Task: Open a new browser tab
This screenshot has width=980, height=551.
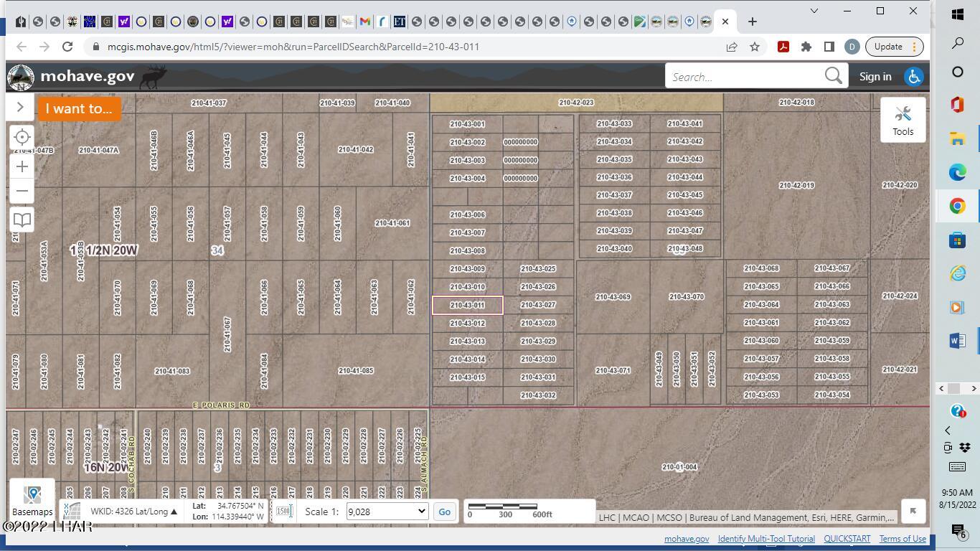Action: [753, 22]
